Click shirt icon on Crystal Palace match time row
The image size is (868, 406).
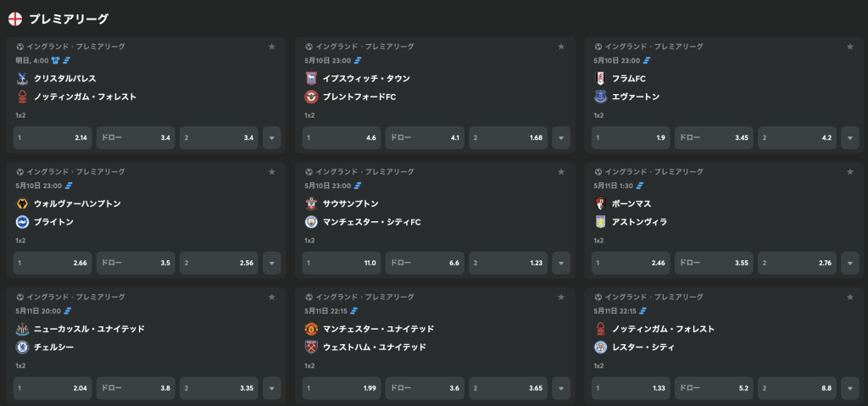click(55, 60)
